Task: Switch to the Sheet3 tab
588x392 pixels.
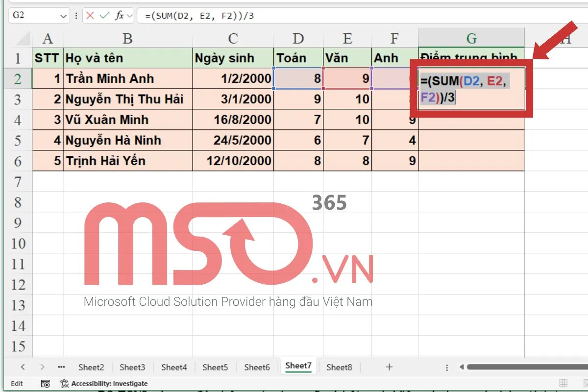Action: coord(132,367)
